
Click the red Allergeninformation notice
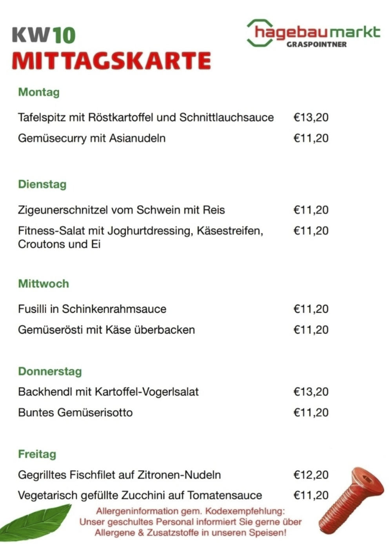191,522
